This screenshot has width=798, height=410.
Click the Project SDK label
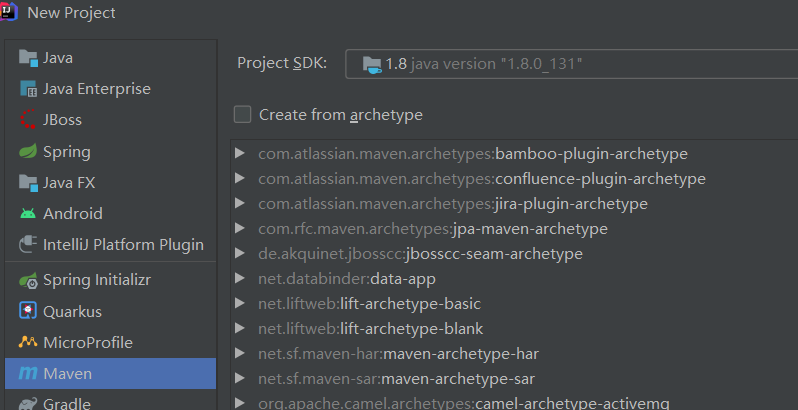pos(282,63)
